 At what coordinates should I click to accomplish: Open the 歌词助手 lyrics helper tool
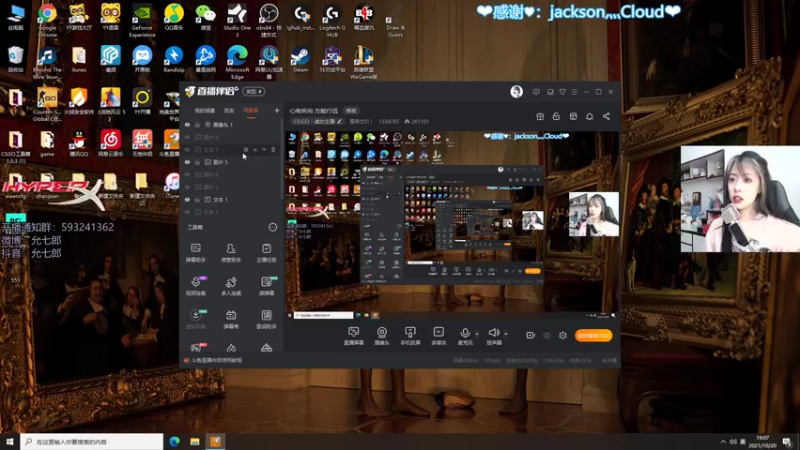pos(266,319)
